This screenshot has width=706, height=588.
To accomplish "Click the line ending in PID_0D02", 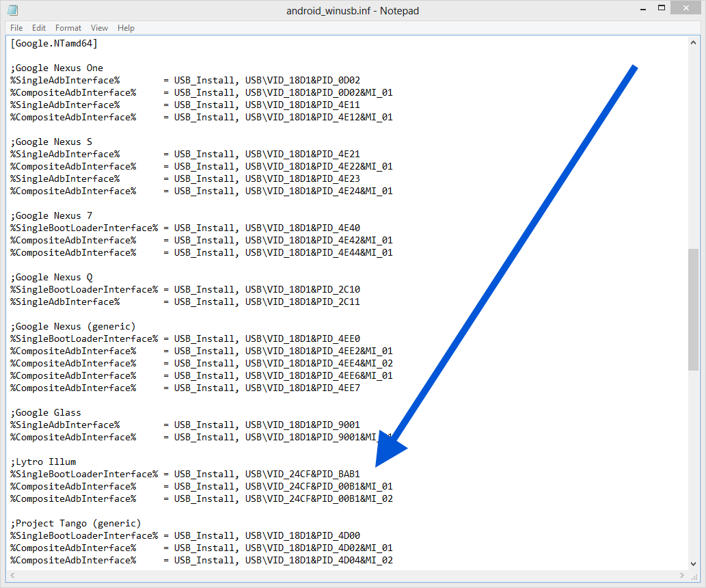I will pyautogui.click(x=185, y=80).
